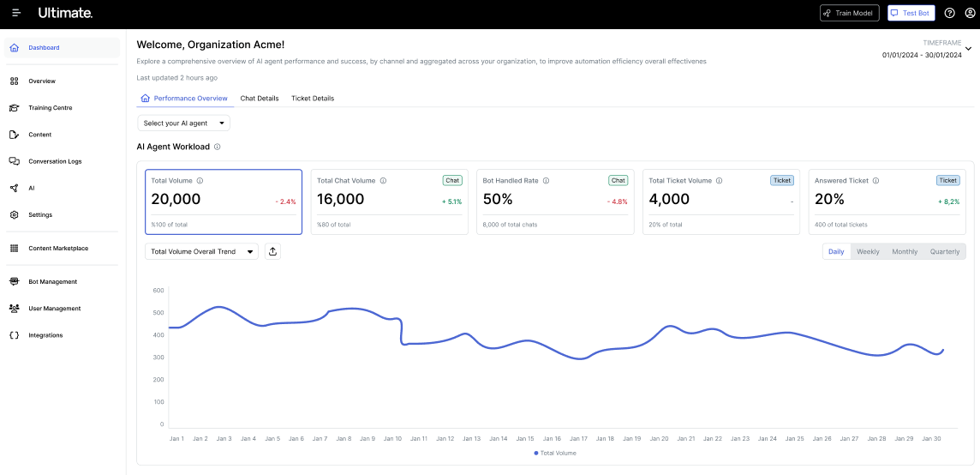
Task: Switch chart granularity to Weekly
Action: (x=868, y=251)
